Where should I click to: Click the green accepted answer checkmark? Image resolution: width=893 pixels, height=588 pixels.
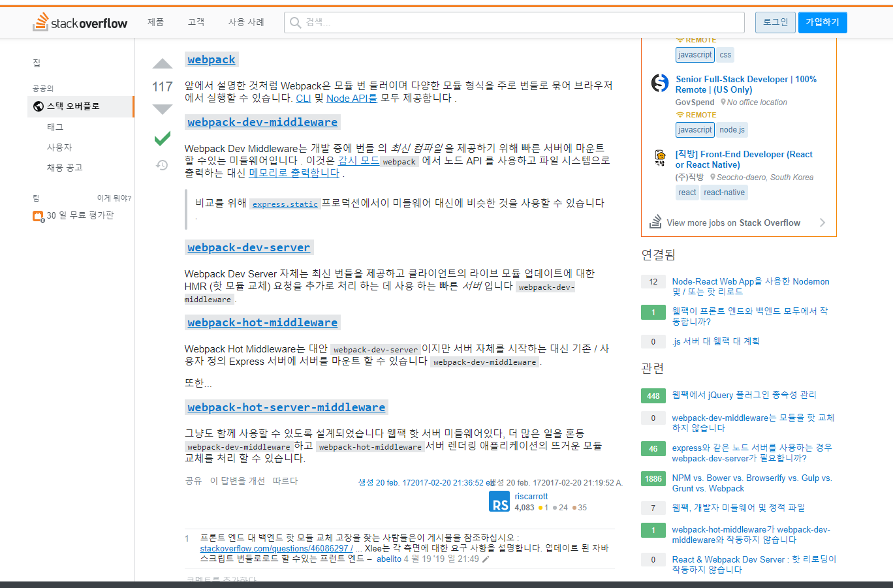tap(163, 138)
